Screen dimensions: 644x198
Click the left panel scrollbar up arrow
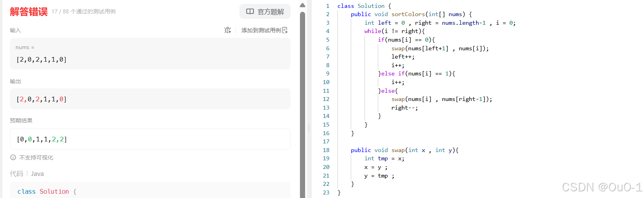pyautogui.click(x=302, y=5)
